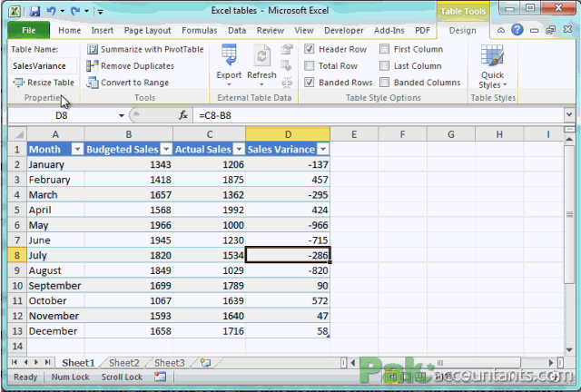
Task: Click the Redo icon
Action: click(x=76, y=11)
